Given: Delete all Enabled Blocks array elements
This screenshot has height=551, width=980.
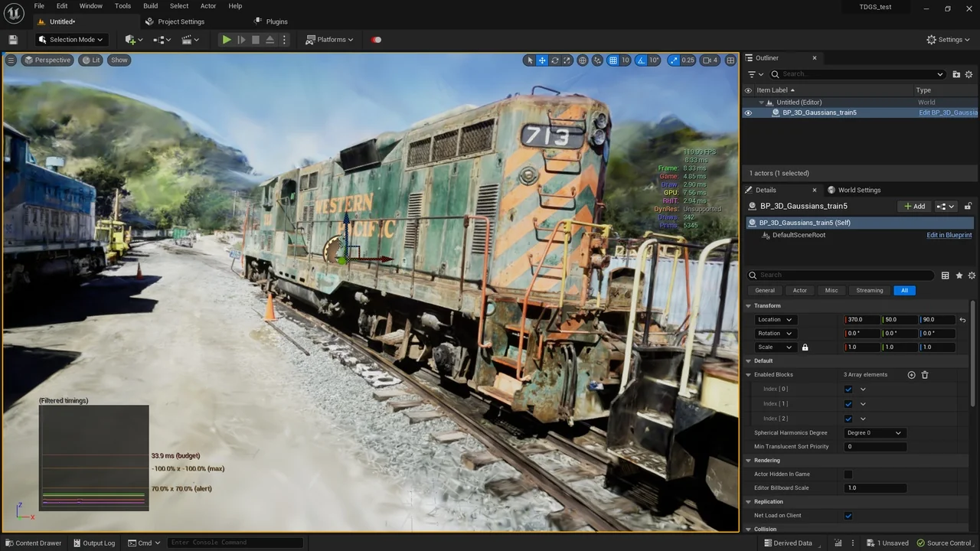Looking at the screenshot, I should tap(925, 375).
